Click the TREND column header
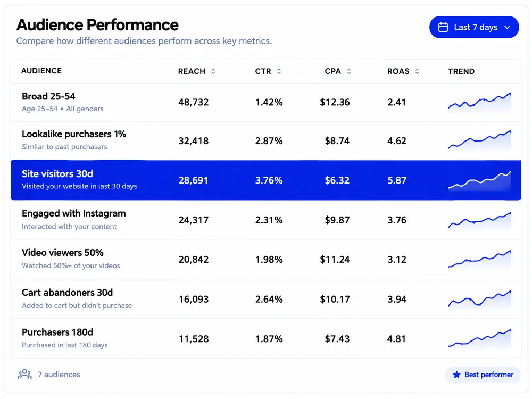Viewport: 532px width, 399px height. 461,71
